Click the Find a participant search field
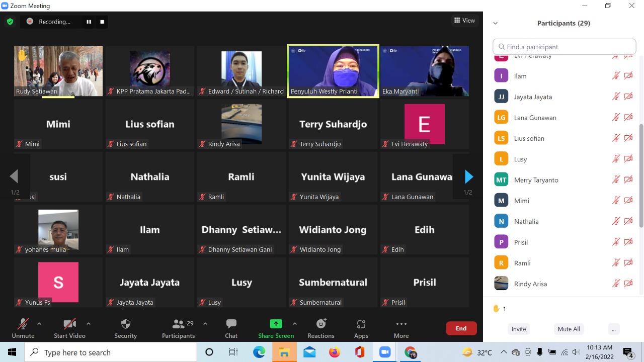The image size is (644, 362). tap(565, 47)
